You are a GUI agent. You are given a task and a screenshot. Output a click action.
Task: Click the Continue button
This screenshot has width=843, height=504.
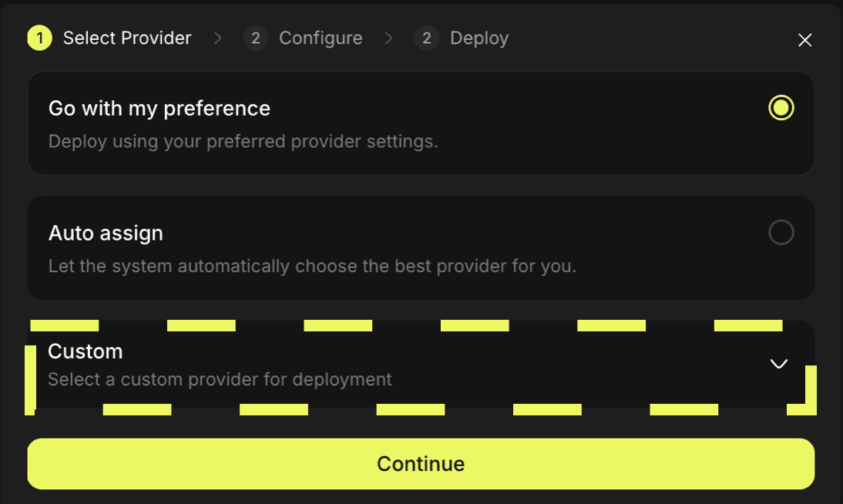pos(421,463)
